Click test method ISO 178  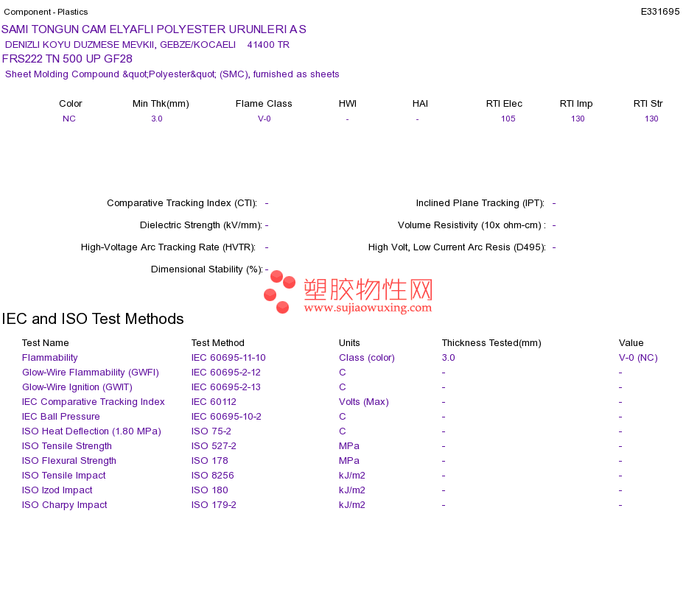click(x=210, y=461)
